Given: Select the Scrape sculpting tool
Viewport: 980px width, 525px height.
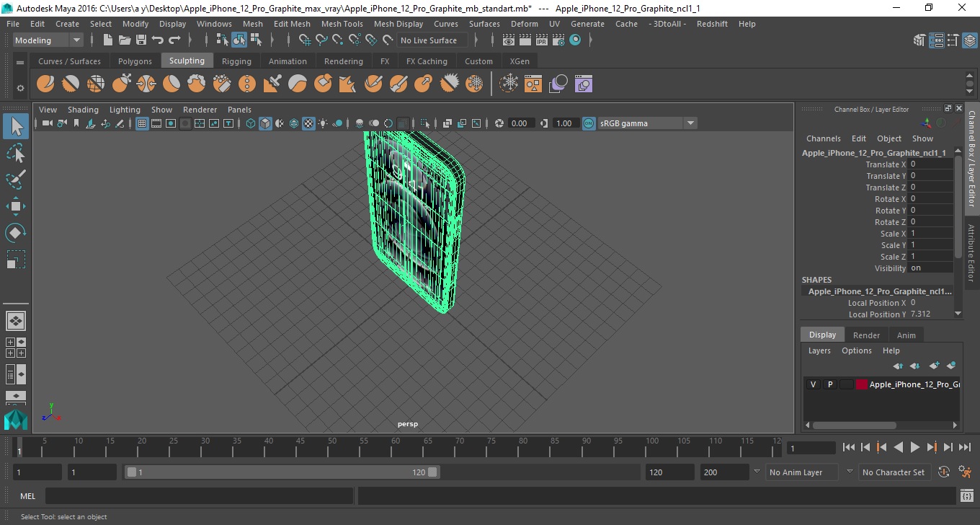Looking at the screenshot, I should [x=323, y=84].
